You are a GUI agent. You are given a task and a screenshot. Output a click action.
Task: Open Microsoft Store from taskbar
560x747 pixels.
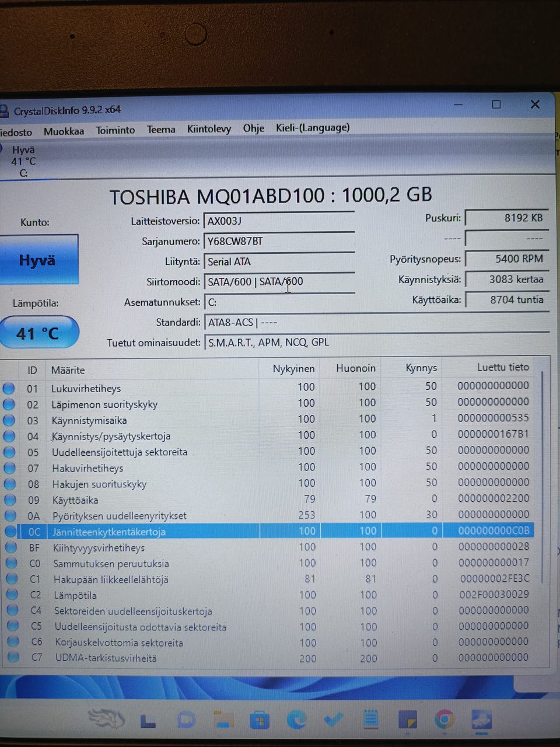coord(260,720)
